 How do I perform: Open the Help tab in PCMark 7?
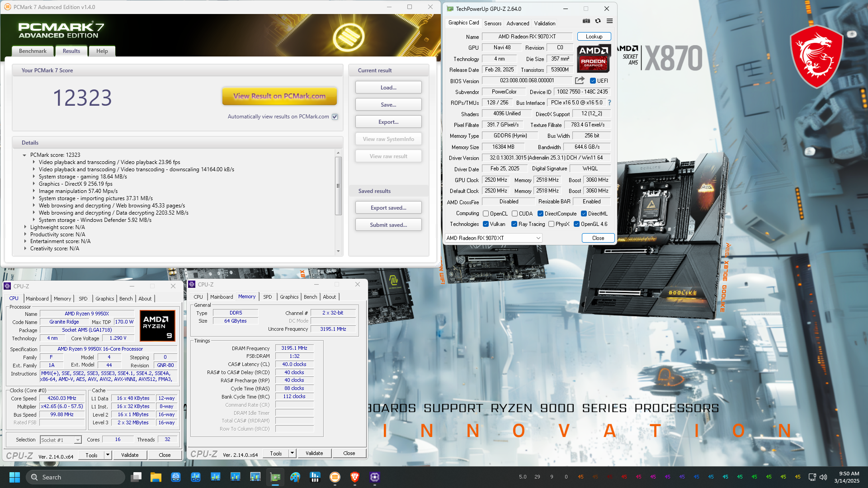pyautogui.click(x=102, y=51)
